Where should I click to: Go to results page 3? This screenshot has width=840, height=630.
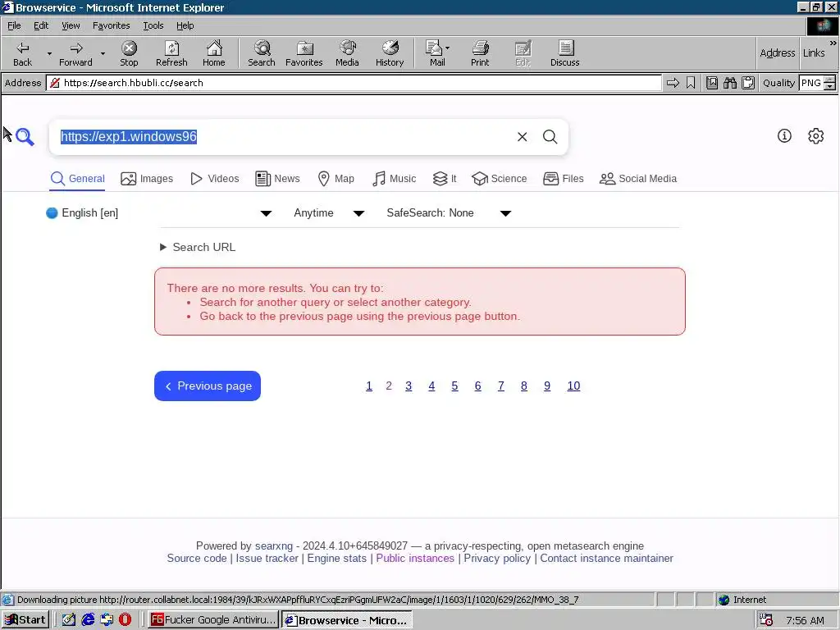click(409, 386)
